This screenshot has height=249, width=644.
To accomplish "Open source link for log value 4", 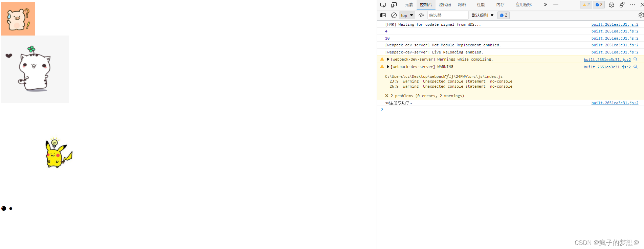I will 615,31.
